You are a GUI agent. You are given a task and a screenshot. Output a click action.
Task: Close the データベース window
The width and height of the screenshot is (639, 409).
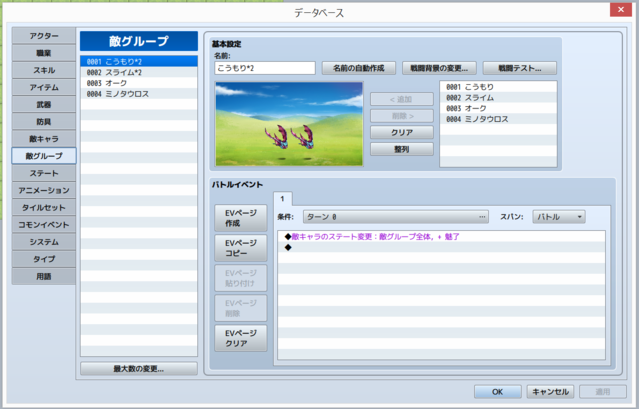[620, 9]
